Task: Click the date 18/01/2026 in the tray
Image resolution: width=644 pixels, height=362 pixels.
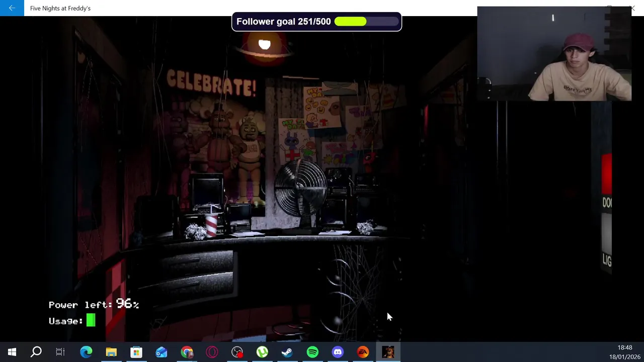Action: (x=624, y=356)
